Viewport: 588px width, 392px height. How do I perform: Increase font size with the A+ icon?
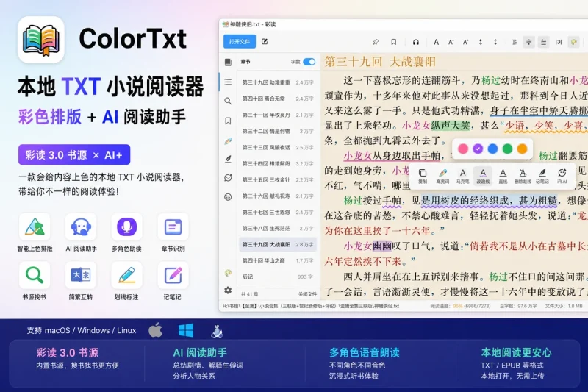click(x=466, y=42)
